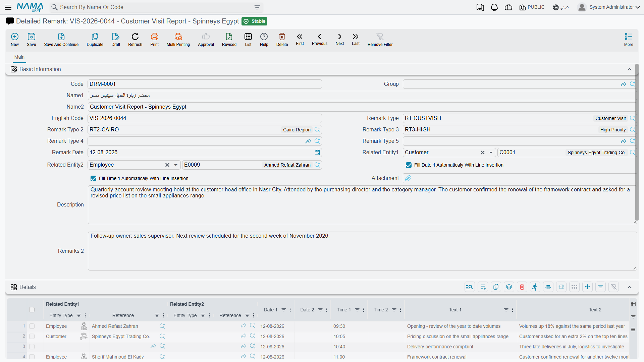Open Related Entity1 Customer dropdown arrow
644x362 pixels.
[491, 153]
